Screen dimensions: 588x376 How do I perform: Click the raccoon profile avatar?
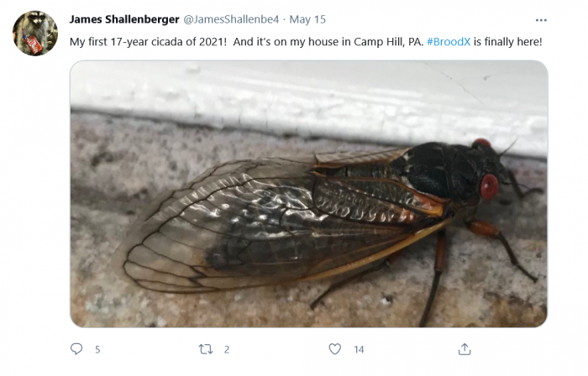coord(35,34)
